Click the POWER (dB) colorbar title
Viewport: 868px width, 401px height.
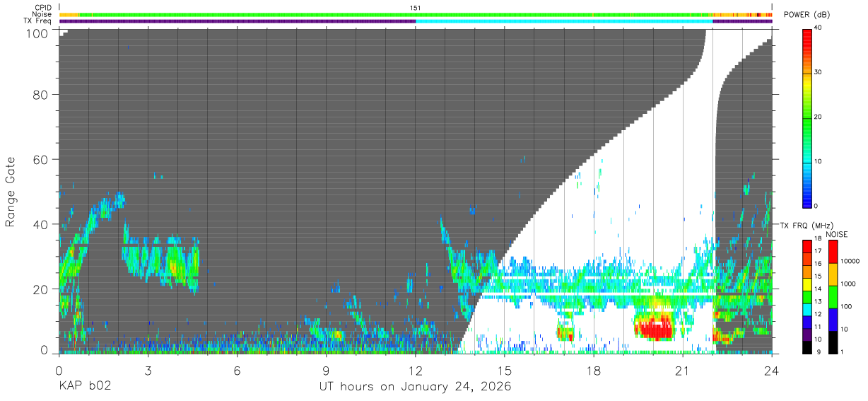(807, 15)
